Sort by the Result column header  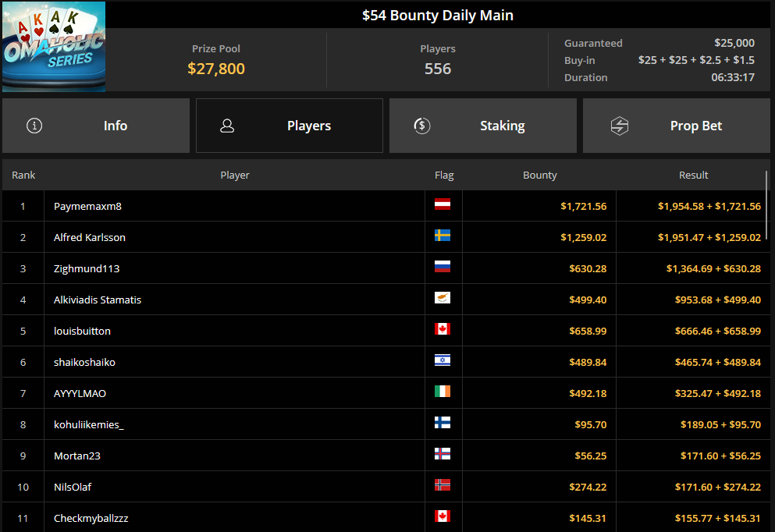(694, 175)
